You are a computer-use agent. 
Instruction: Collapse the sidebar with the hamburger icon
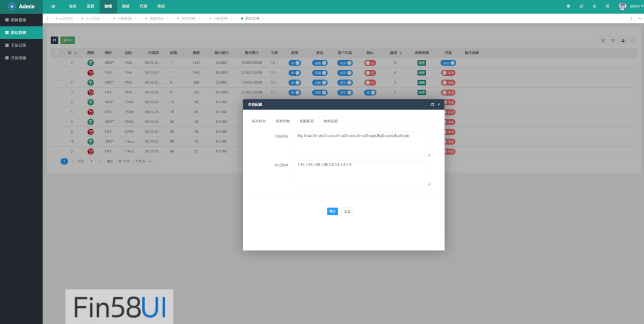coord(53,6)
